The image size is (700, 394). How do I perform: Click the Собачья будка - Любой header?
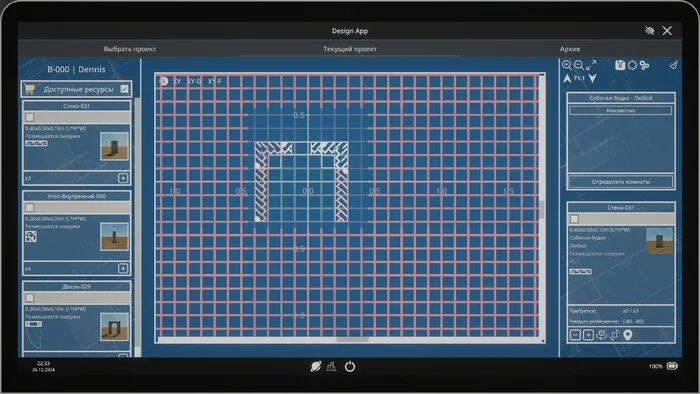[x=621, y=98]
